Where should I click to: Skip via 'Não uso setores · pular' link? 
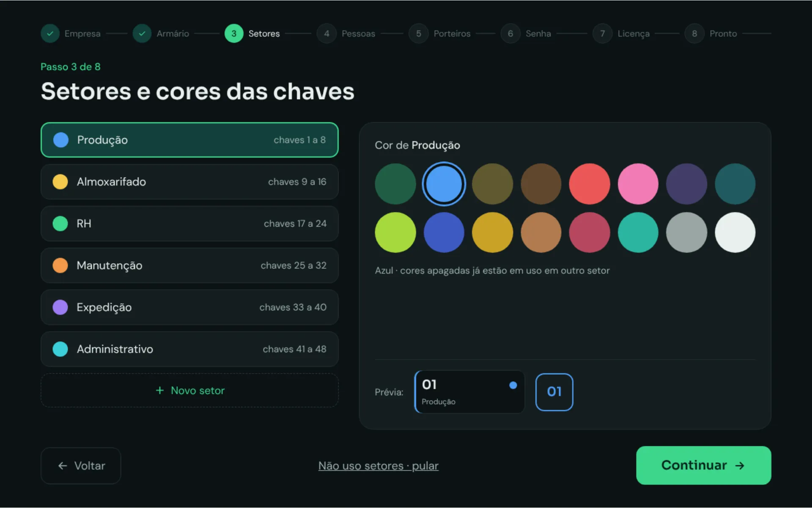379,466
